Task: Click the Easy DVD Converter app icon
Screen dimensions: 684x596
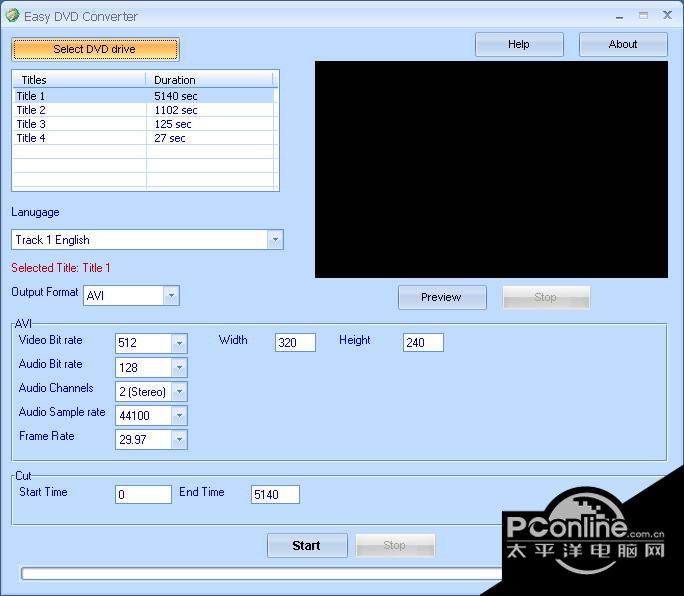Action: (12, 15)
